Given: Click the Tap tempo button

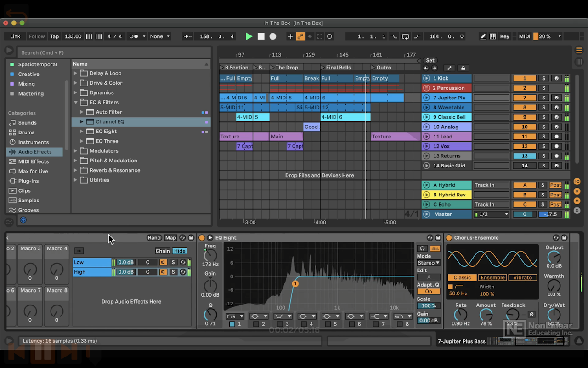Looking at the screenshot, I should click(x=54, y=36).
